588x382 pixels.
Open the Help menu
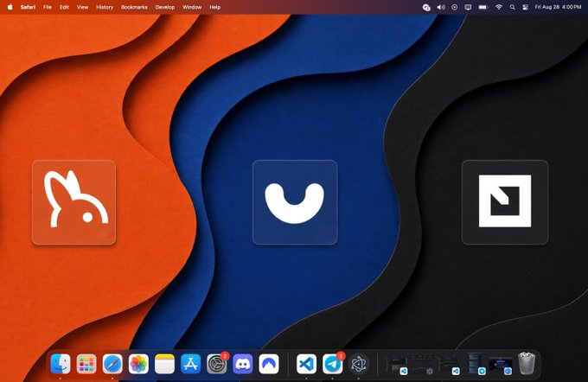tap(214, 7)
